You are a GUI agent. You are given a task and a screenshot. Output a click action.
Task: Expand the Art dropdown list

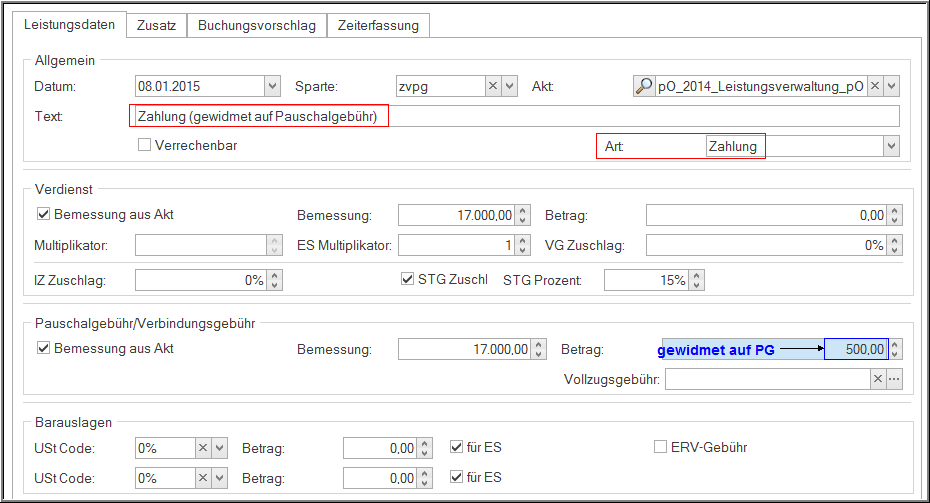point(890,147)
